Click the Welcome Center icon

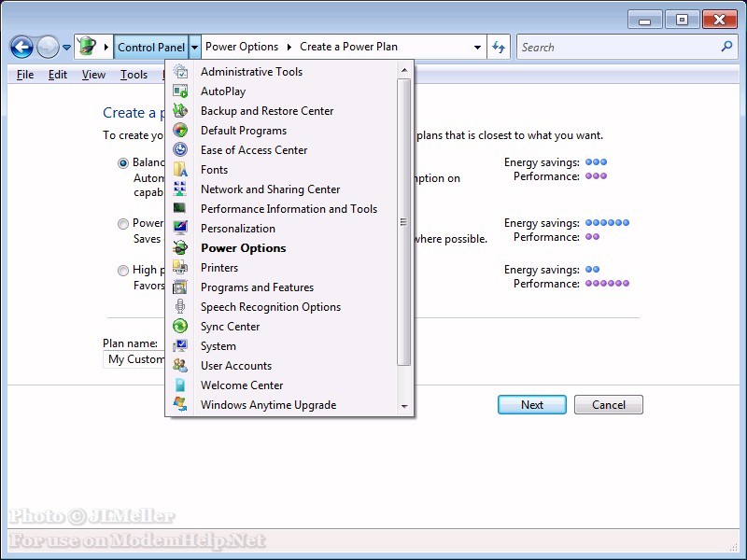pos(180,385)
